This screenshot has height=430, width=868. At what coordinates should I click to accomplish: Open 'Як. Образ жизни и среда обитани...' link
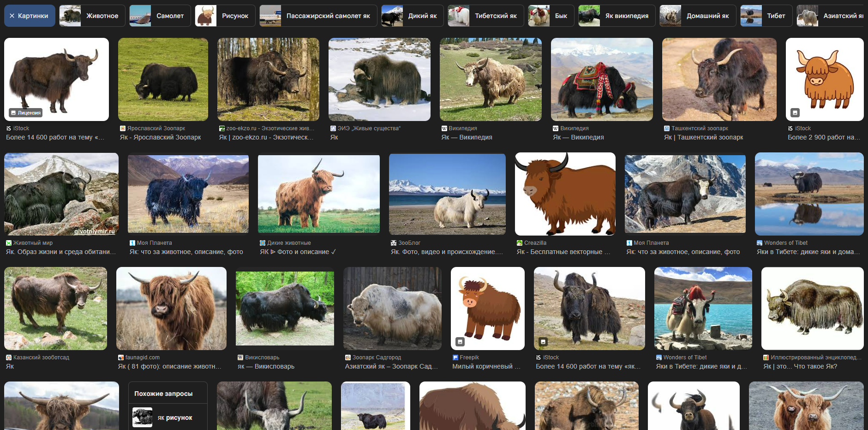click(x=61, y=252)
